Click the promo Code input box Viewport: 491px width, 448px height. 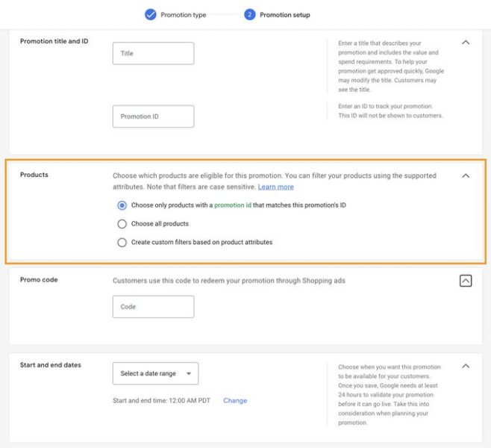pos(153,307)
